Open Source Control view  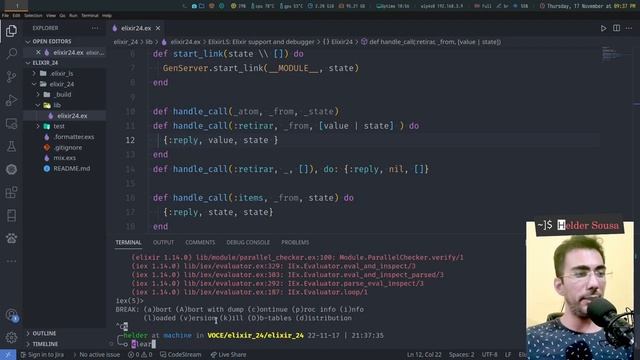11,77
